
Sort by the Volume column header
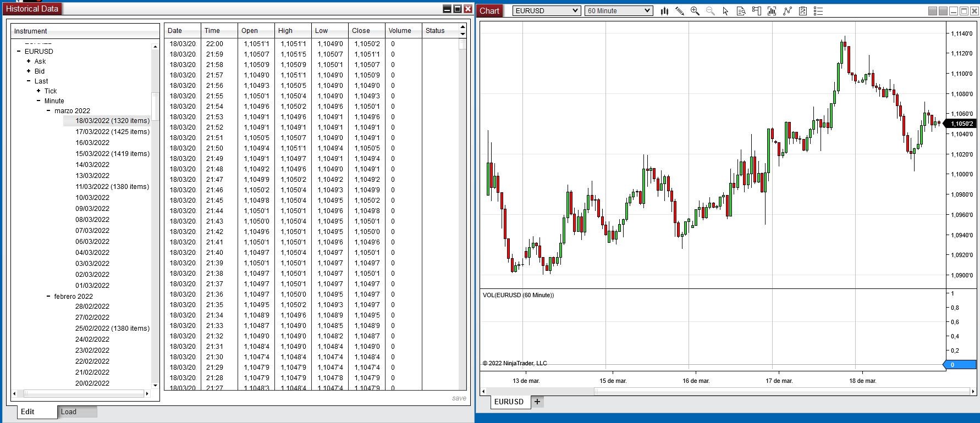point(404,31)
